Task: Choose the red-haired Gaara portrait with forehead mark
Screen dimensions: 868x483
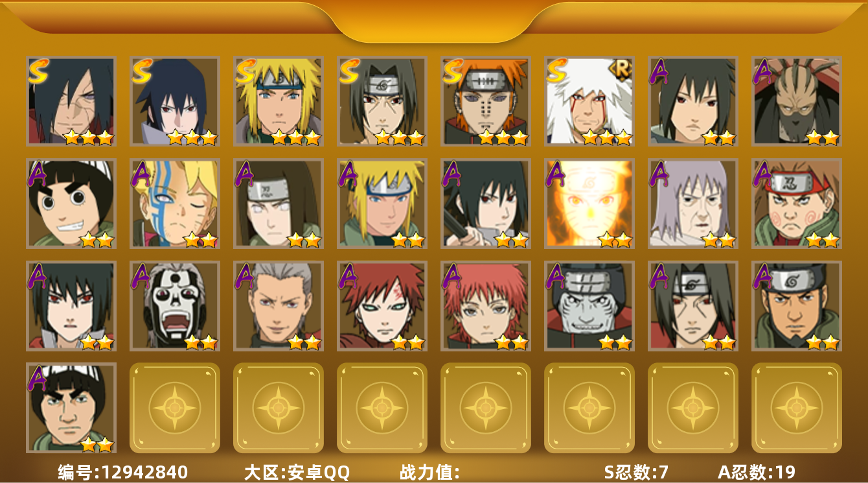Action: tap(382, 306)
